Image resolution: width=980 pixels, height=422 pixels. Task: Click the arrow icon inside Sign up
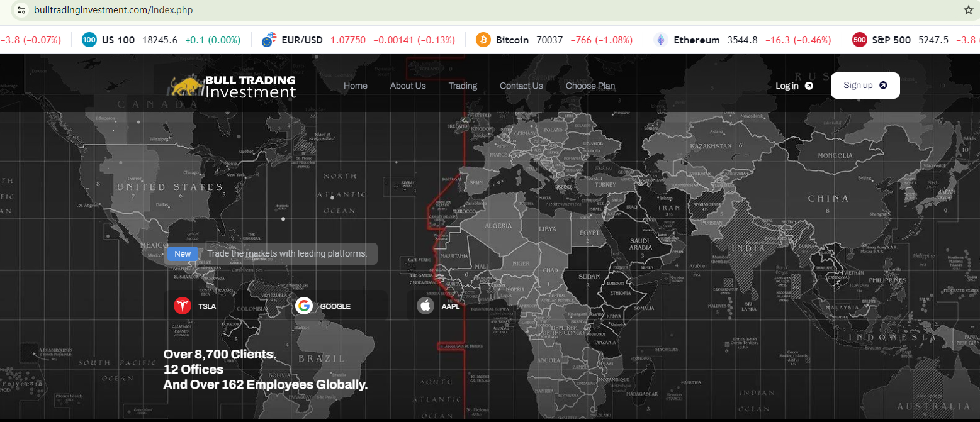(883, 86)
